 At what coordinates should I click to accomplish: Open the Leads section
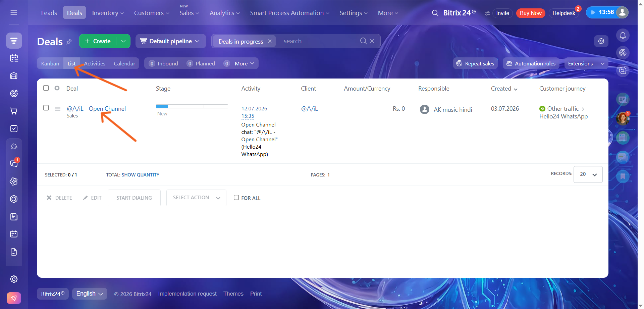pyautogui.click(x=49, y=13)
